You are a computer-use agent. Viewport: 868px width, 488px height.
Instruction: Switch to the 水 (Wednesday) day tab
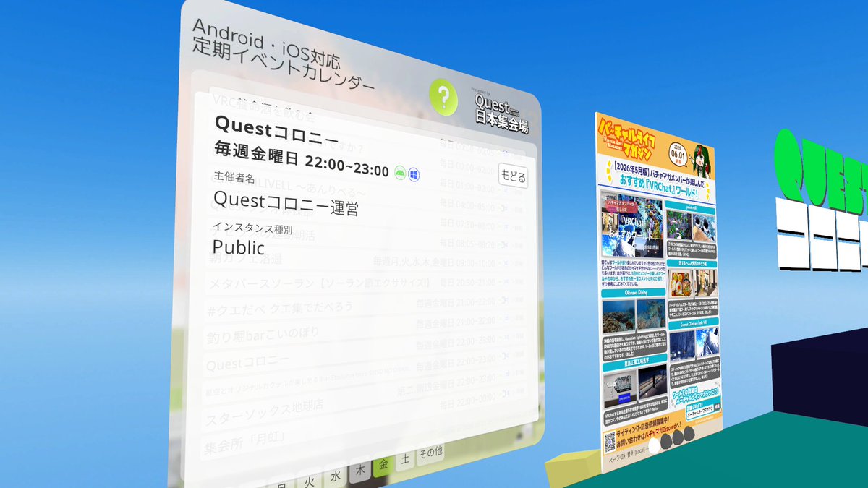pyautogui.click(x=334, y=476)
